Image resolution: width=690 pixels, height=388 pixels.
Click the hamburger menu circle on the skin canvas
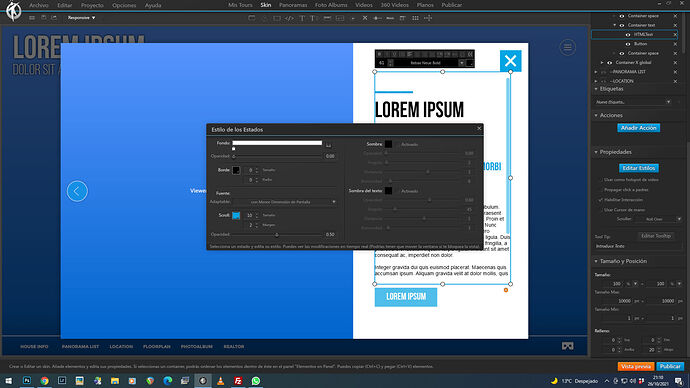click(x=568, y=47)
